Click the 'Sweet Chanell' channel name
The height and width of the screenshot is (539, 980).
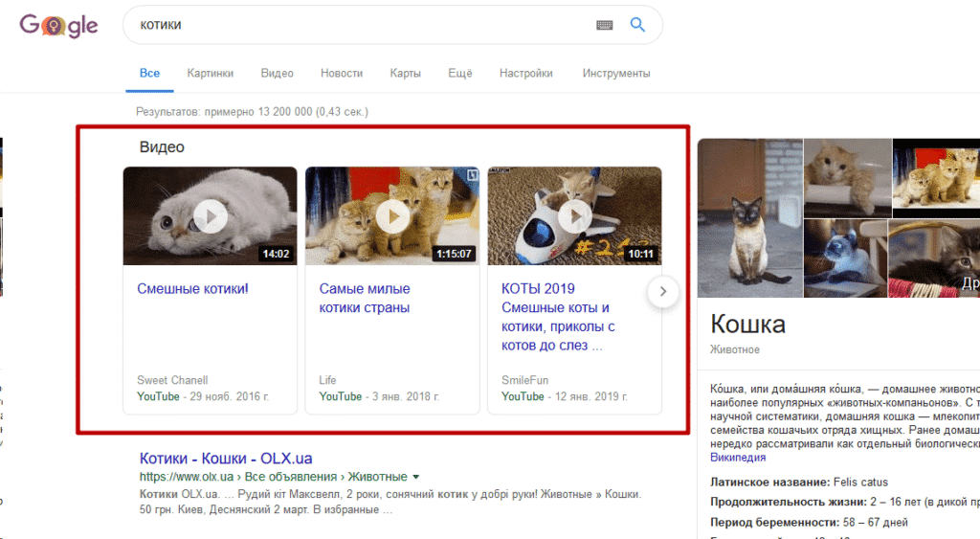tap(172, 380)
